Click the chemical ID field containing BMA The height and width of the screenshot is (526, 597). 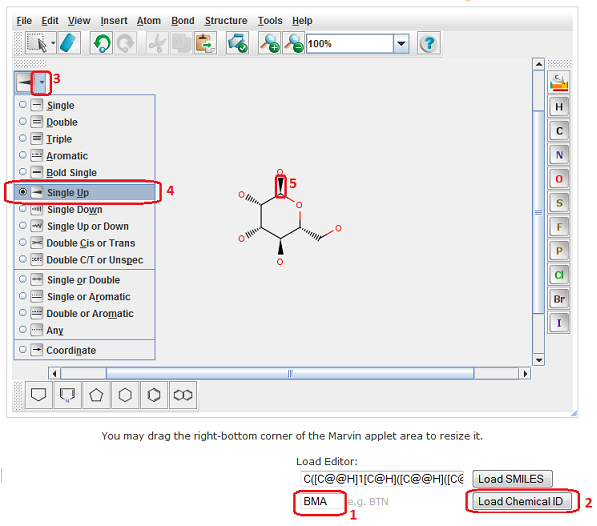pyautogui.click(x=321, y=501)
